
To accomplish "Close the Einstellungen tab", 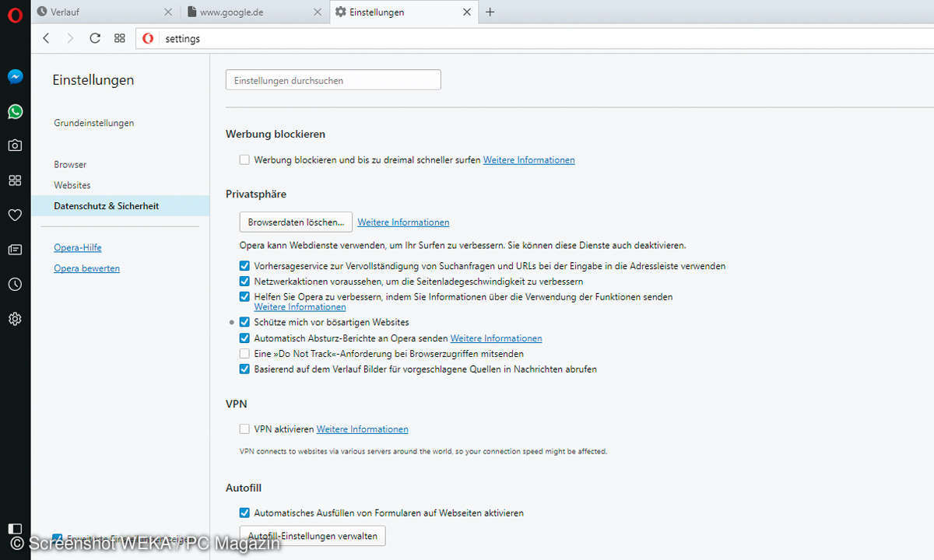I will pos(466,12).
